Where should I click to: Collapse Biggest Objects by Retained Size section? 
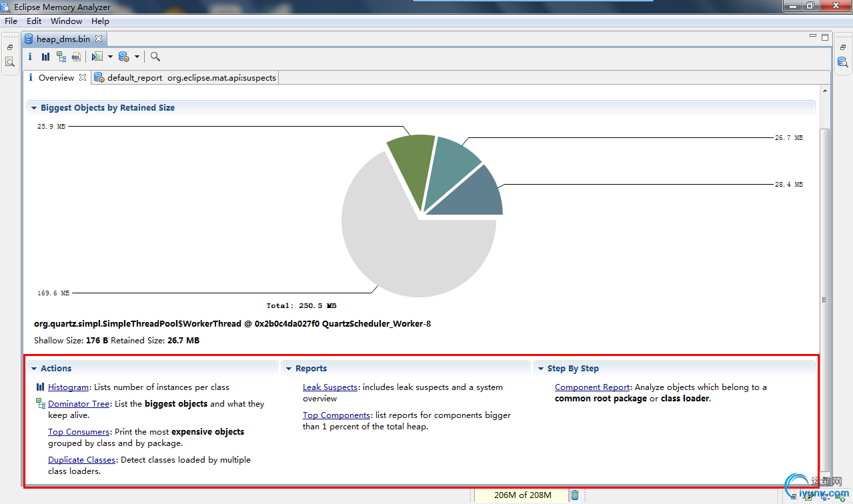click(33, 107)
